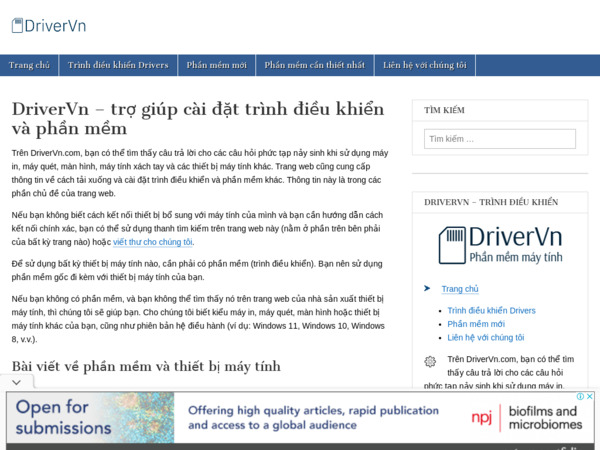The width and height of the screenshot is (600, 450).
Task: Click the arrow icon beside Trang chủ
Action: 427,288
